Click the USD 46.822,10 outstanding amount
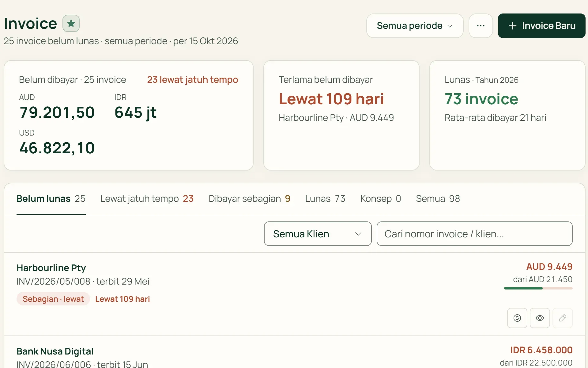Screen dimensions: 588x368 click(57, 148)
